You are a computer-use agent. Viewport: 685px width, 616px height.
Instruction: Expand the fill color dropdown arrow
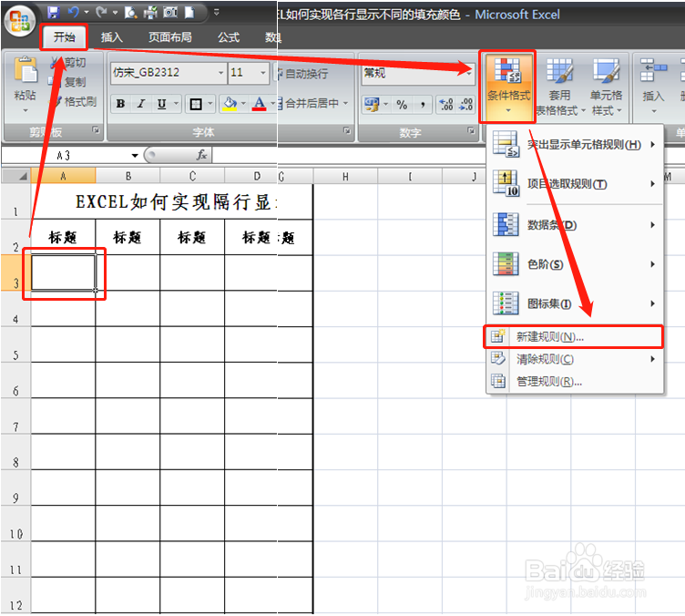(243, 104)
